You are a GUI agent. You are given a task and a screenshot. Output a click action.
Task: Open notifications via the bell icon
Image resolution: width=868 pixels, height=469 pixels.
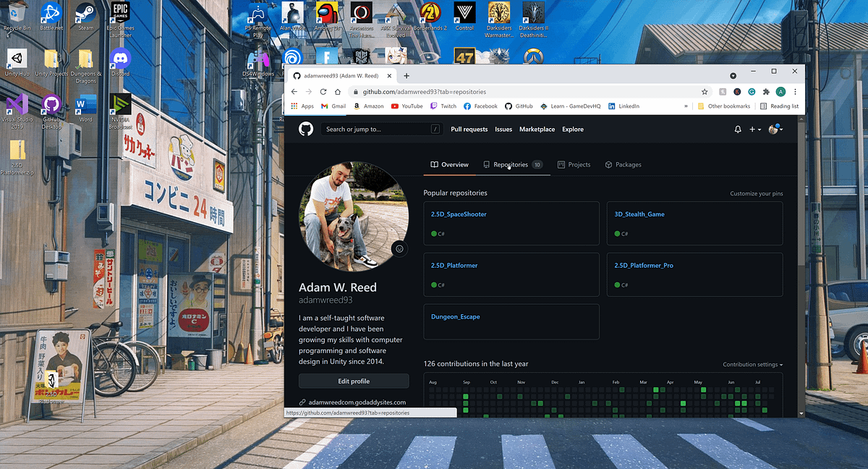[737, 129]
